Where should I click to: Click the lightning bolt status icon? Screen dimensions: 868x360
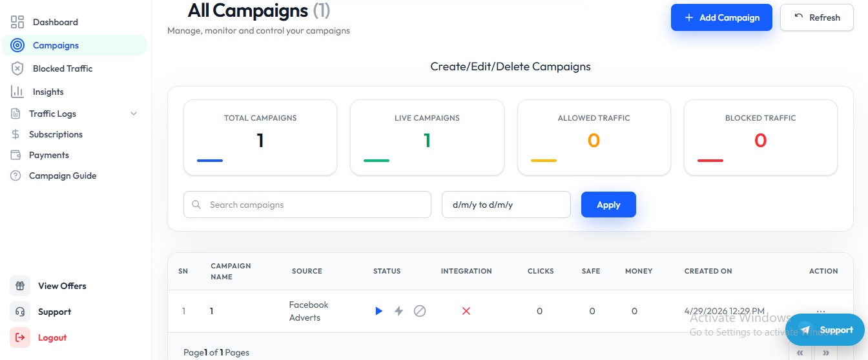point(399,311)
